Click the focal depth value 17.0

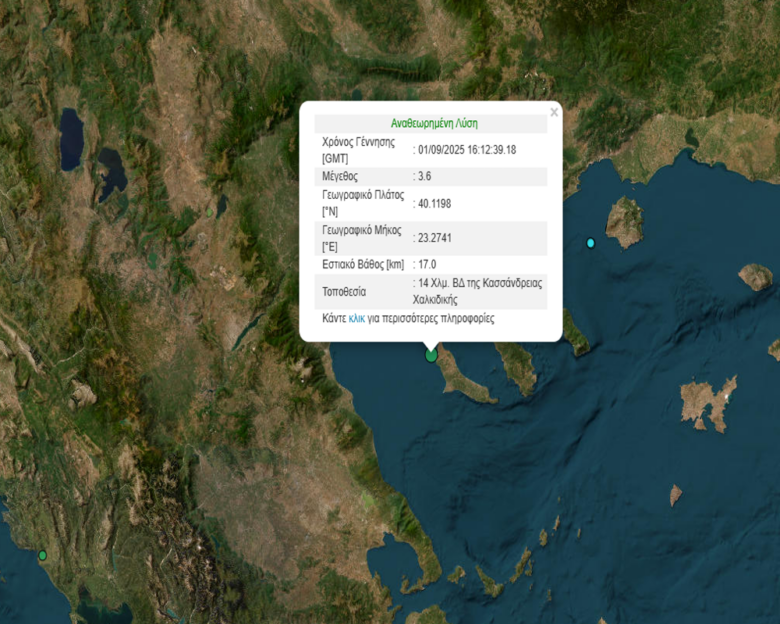click(427, 264)
